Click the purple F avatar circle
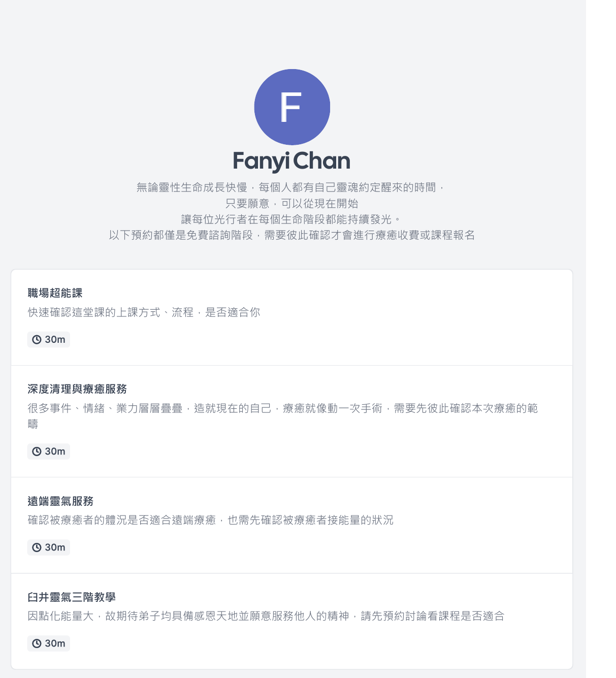616x678 pixels. [292, 107]
